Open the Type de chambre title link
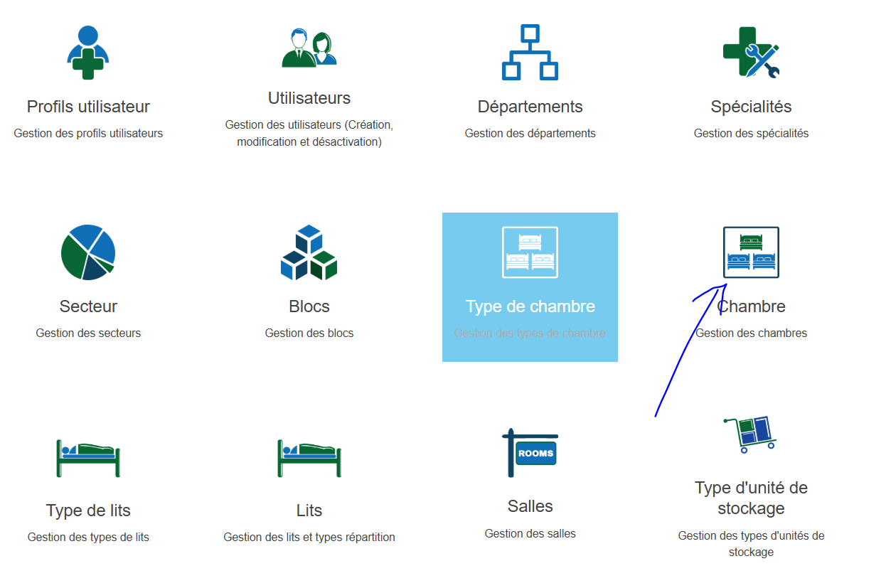 point(530,306)
